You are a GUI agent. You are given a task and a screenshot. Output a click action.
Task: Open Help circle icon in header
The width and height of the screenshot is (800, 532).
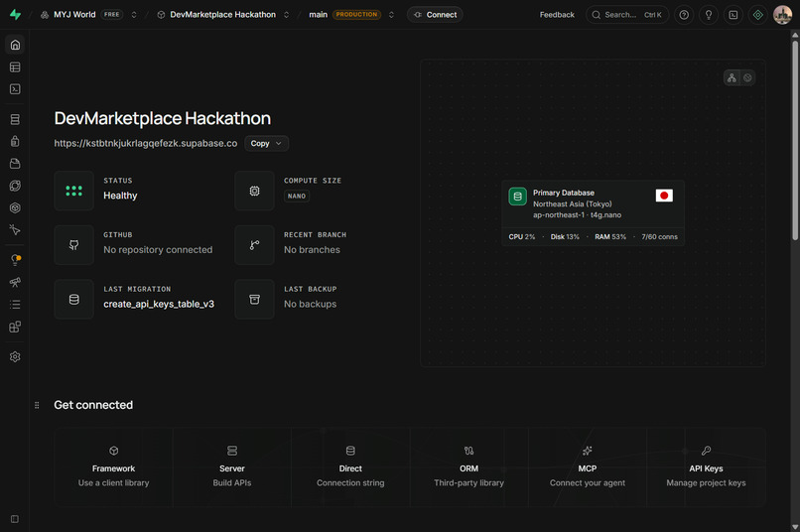[x=684, y=15]
